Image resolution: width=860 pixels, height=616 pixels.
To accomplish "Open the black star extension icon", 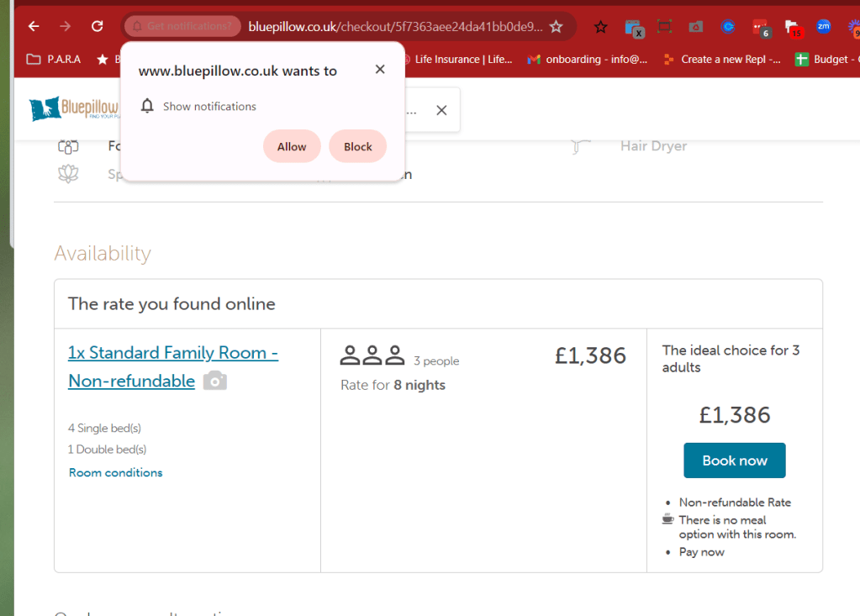I will 600,26.
